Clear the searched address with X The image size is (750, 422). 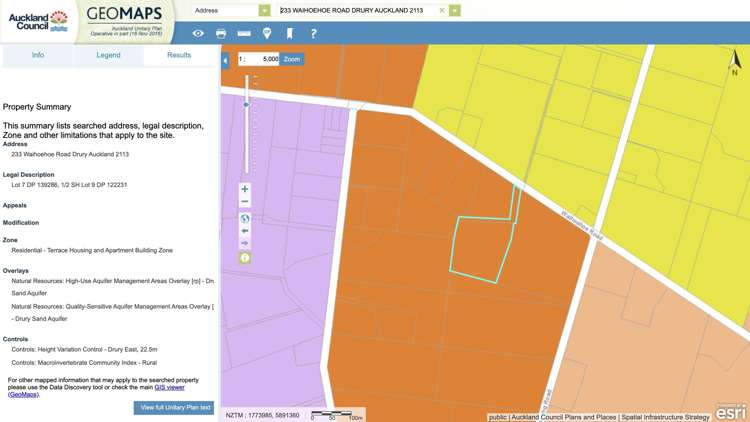442,10
